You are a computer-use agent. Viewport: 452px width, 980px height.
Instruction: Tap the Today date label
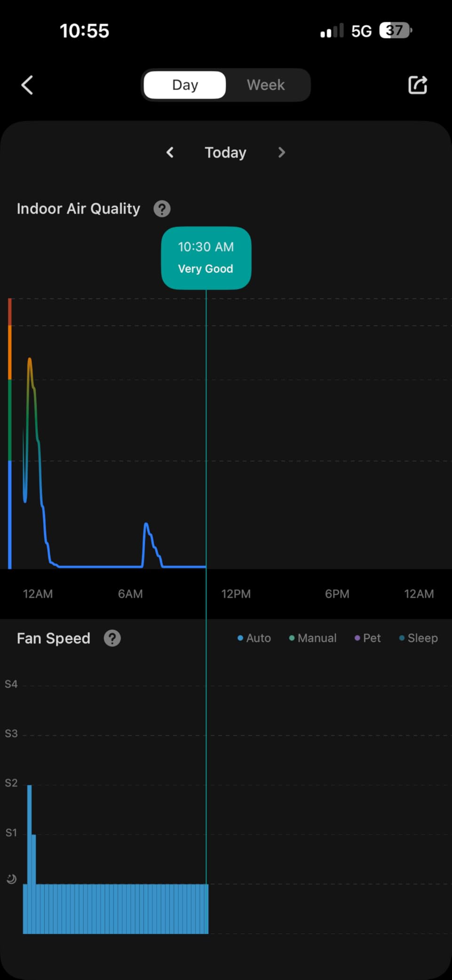225,153
